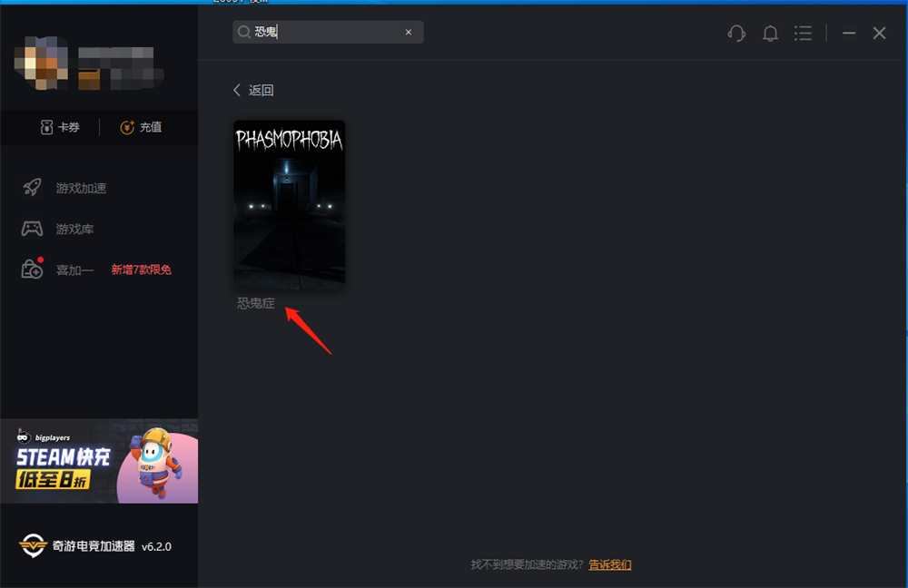908x588 pixels.
Task: Click the gamepad game library icon
Action: (32, 229)
